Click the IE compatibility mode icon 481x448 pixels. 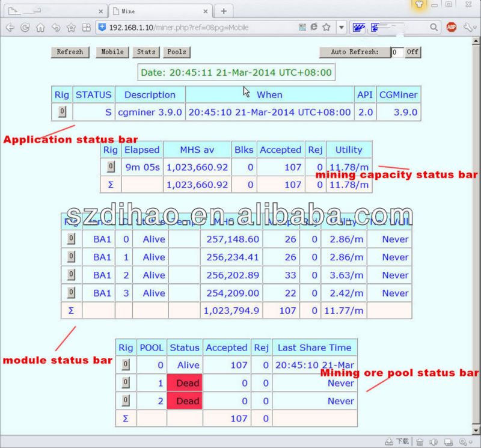coord(314,27)
